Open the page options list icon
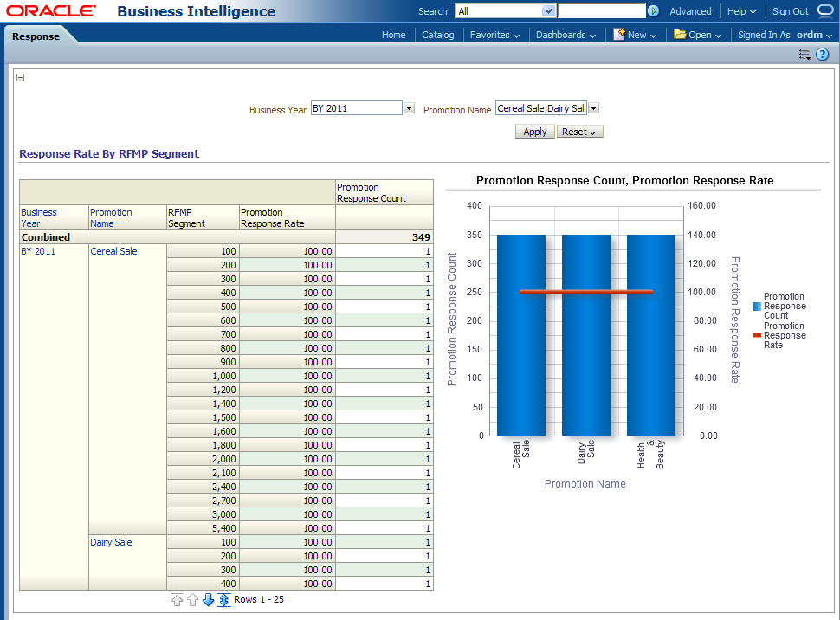The width and height of the screenshot is (840, 620). coord(804,55)
